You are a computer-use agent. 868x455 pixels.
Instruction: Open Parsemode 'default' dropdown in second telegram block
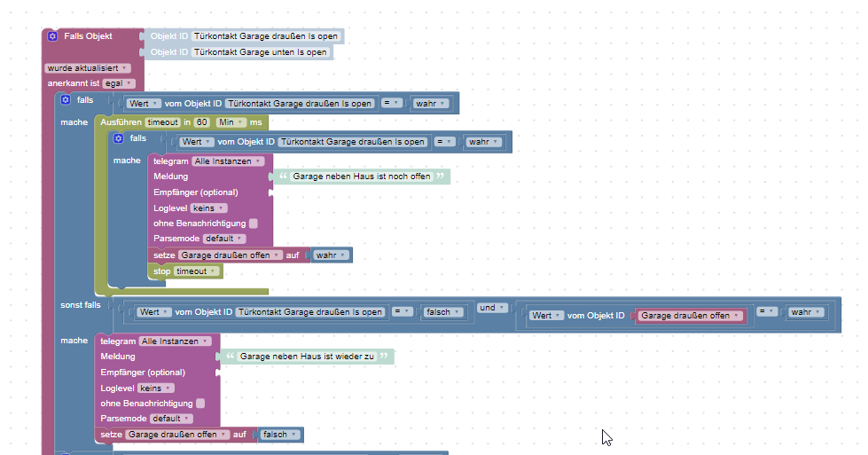pos(170,419)
